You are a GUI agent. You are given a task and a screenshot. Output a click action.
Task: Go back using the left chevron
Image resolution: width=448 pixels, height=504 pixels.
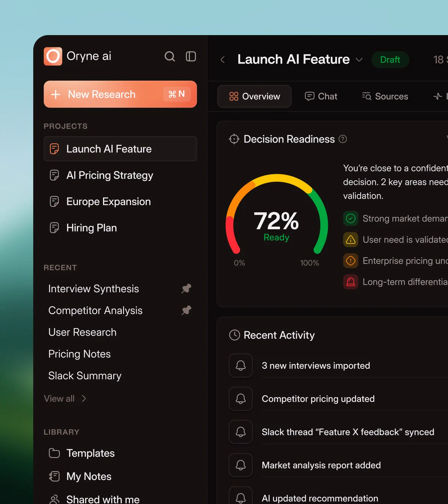[223, 60]
